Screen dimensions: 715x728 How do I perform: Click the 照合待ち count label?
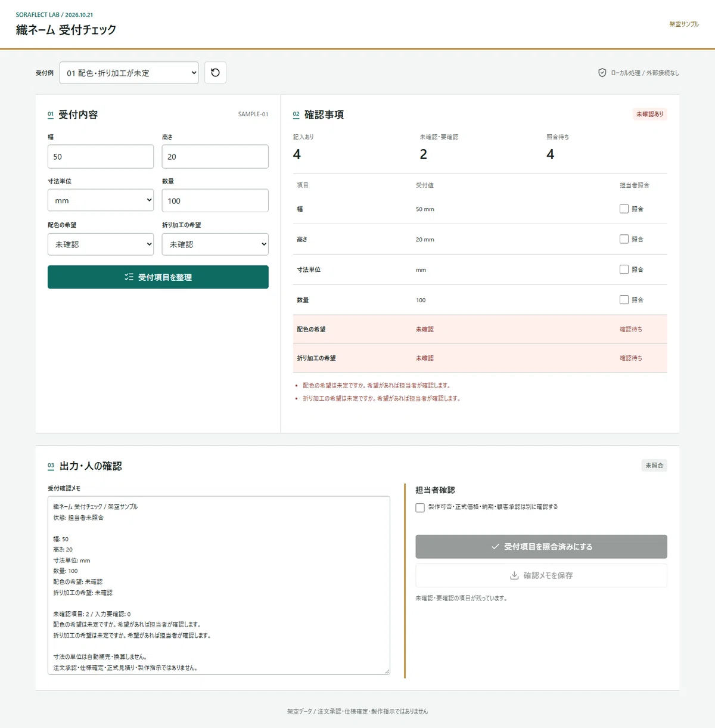(x=558, y=137)
